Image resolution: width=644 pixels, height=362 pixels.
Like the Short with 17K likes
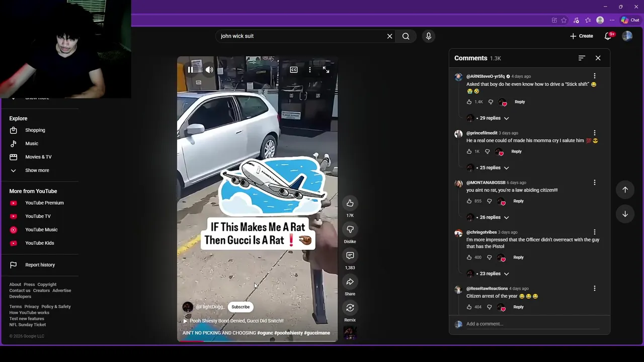(x=350, y=203)
